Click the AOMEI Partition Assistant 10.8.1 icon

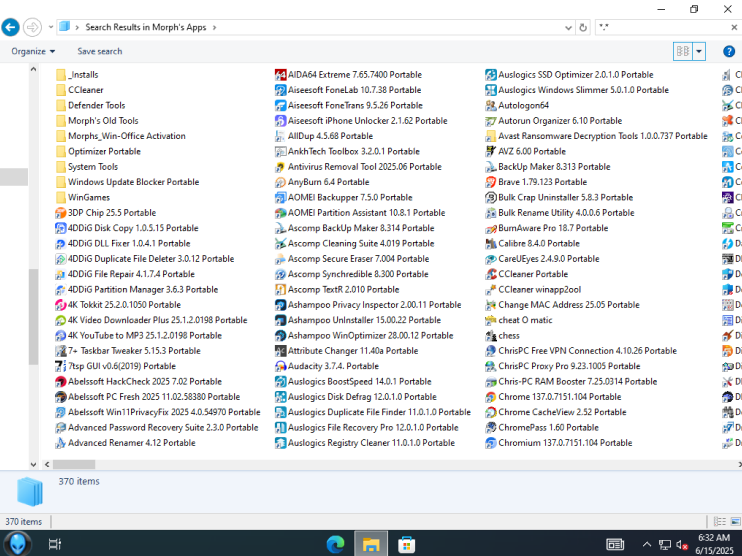pyautogui.click(x=280, y=213)
